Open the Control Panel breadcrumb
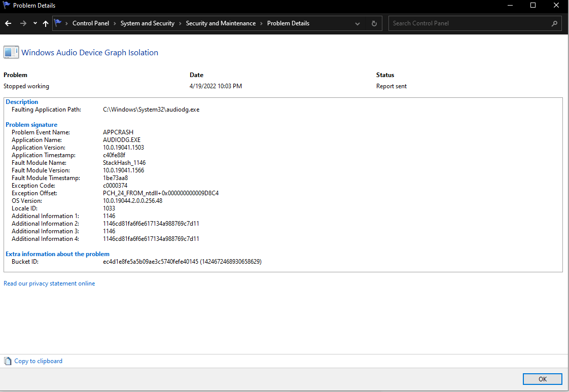569x392 pixels. tap(91, 23)
